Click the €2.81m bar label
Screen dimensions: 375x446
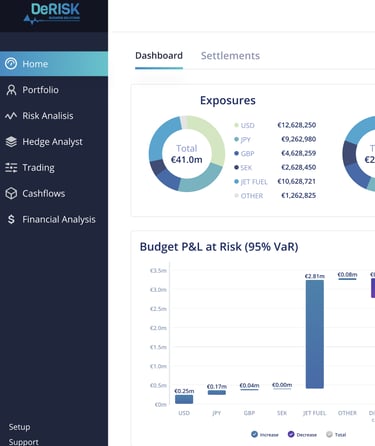[x=315, y=276]
